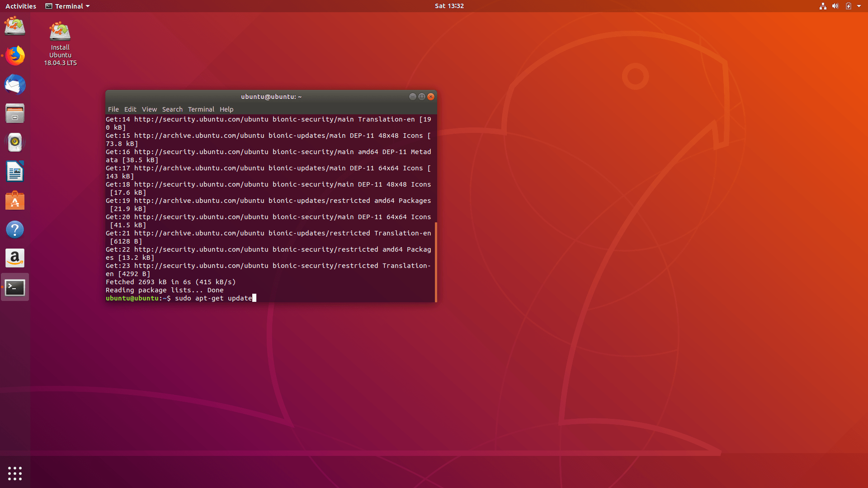Expand the Terminal app menu in top bar
868x488 pixels.
point(68,6)
